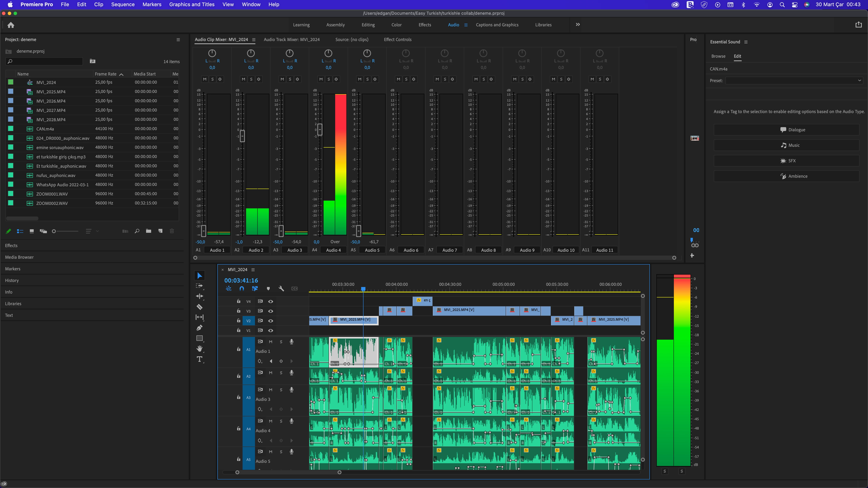The width and height of the screenshot is (868, 488).
Task: Select the Pen tool
Action: pos(200,328)
